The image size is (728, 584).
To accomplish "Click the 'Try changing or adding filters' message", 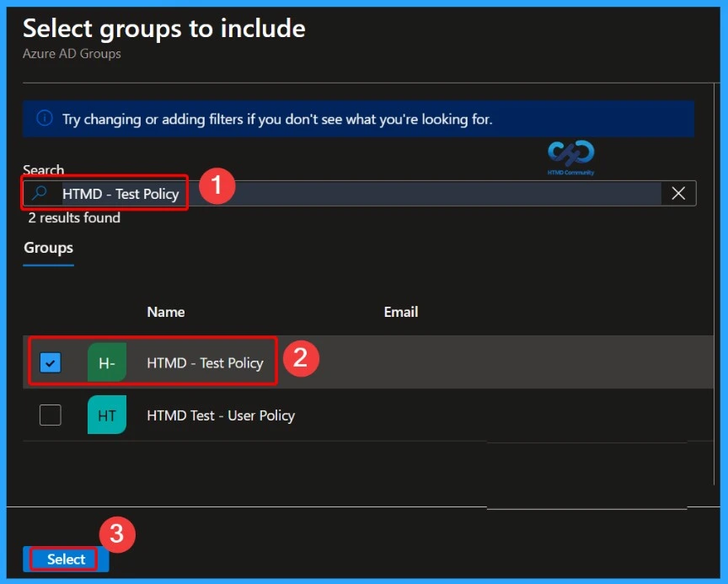I will (277, 120).
